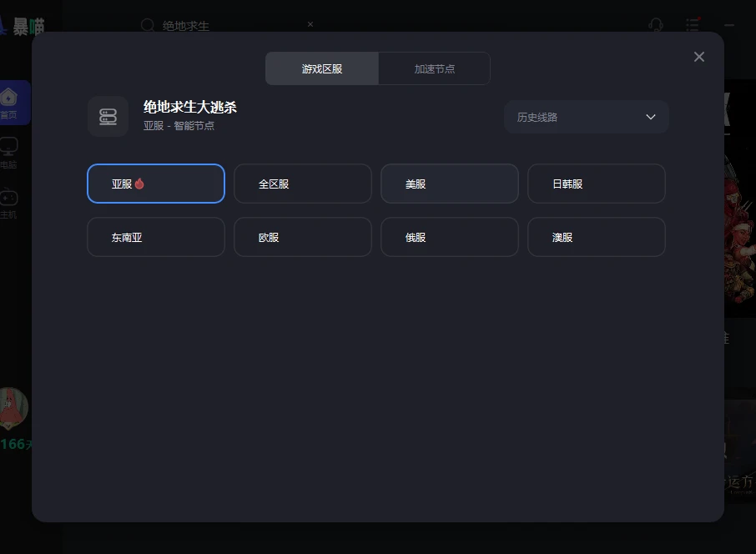Switch to the 游戏区服 tab
Image resolution: width=756 pixels, height=554 pixels.
[x=322, y=69]
